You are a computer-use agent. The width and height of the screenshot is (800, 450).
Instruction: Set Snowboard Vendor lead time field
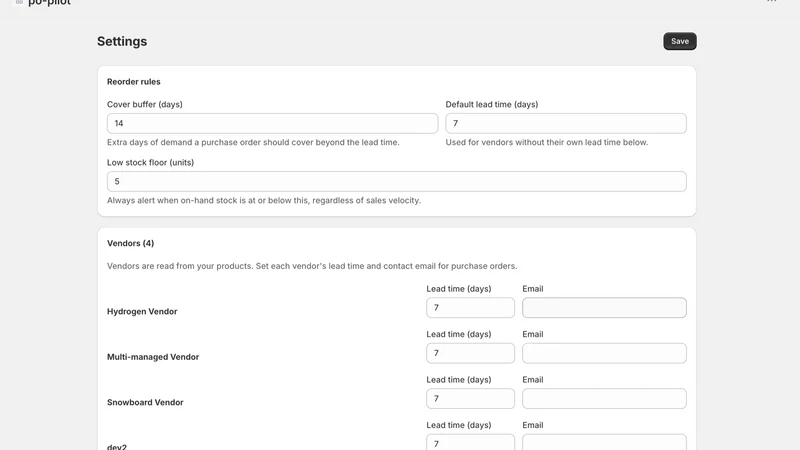click(470, 398)
